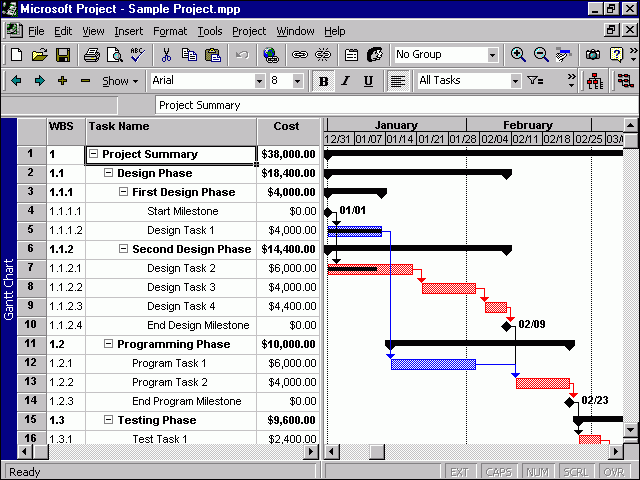The image size is (640, 480).
Task: Click the Link Tasks chain icon
Action: pyautogui.click(x=299, y=55)
